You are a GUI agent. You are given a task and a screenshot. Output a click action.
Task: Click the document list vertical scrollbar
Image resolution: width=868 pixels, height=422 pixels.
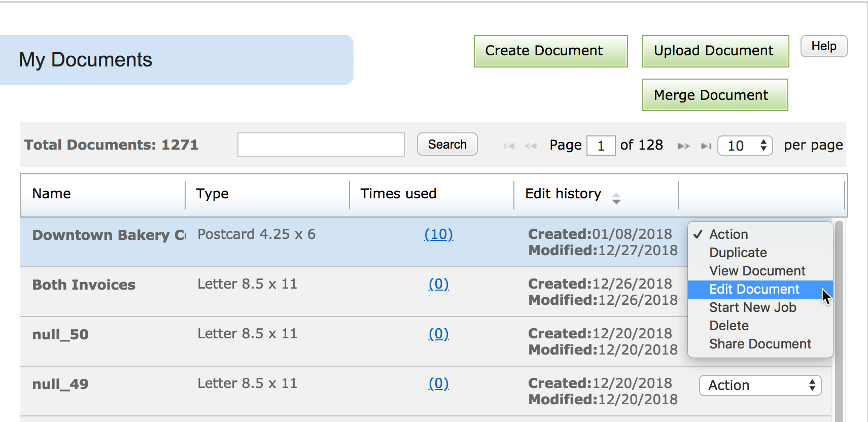pos(839,321)
